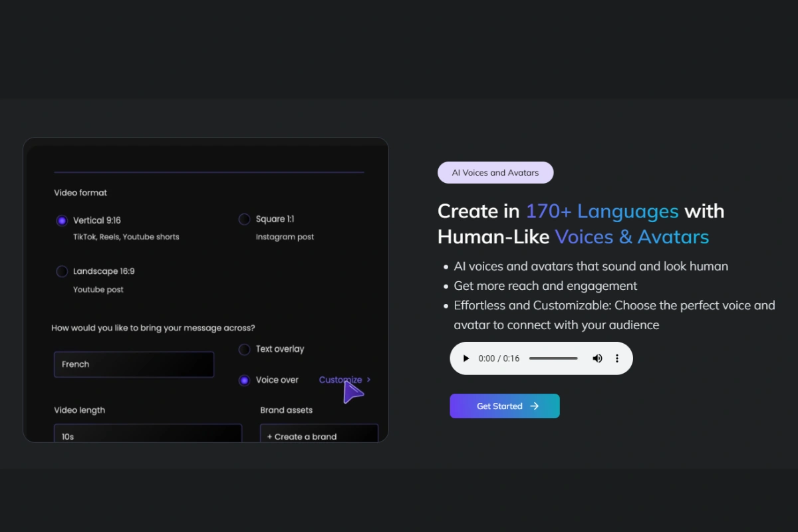Open the Customize voice link
The width and height of the screenshot is (798, 532).
tap(340, 380)
